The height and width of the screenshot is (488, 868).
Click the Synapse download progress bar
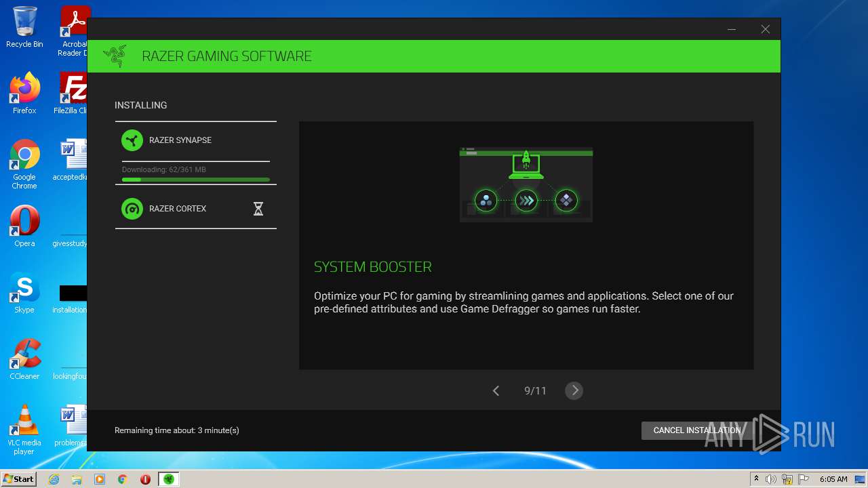pyautogui.click(x=196, y=180)
